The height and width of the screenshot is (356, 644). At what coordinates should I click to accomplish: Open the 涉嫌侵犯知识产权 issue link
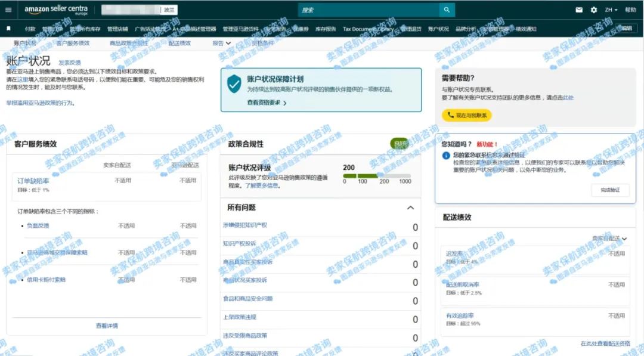click(245, 225)
